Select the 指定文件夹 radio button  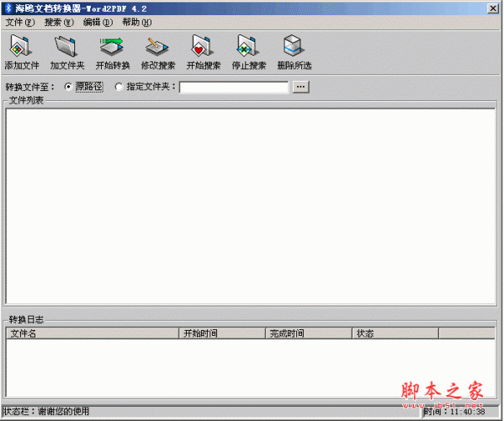point(119,87)
